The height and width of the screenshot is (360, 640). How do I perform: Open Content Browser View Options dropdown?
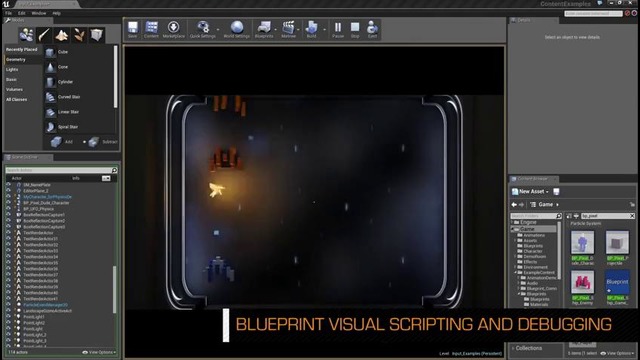[x=618, y=353]
